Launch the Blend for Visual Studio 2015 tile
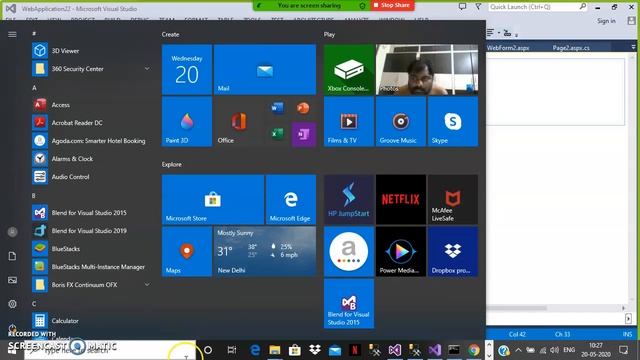The image size is (640, 360). click(x=349, y=303)
